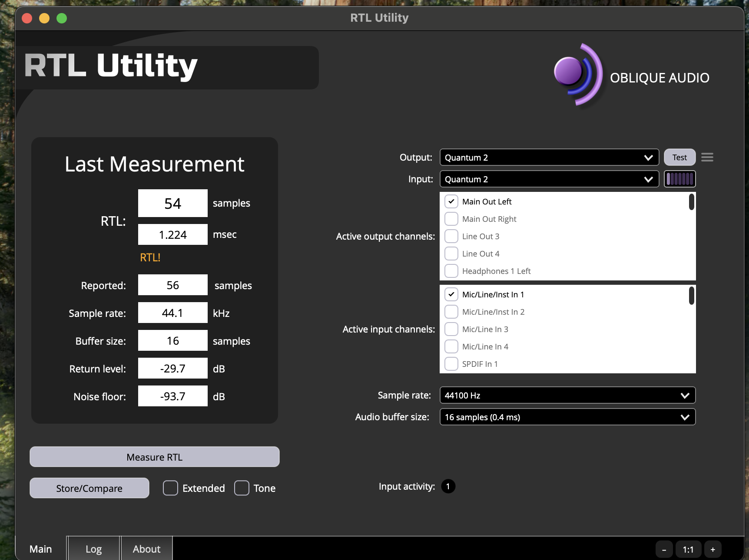
Task: Click input activity indicator 1
Action: point(448,486)
